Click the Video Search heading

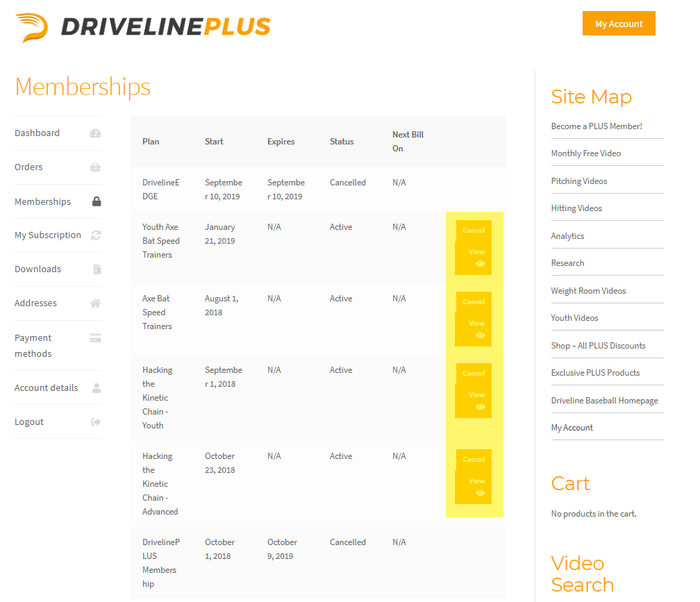[x=583, y=574]
